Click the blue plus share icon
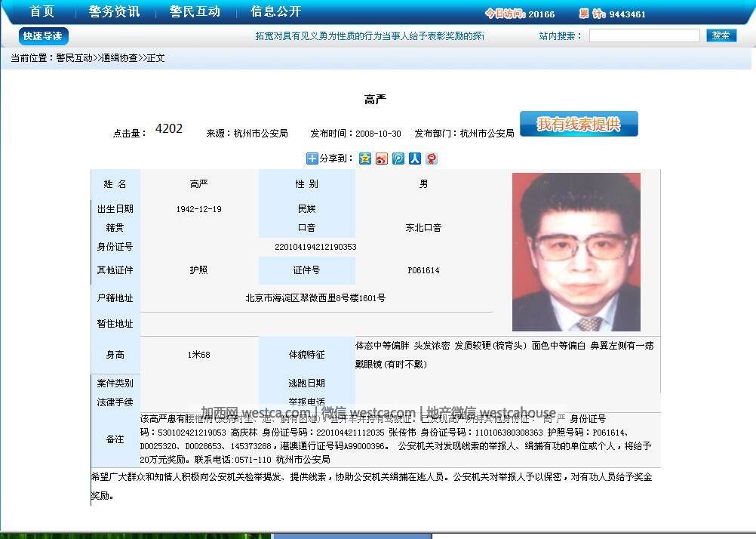Viewport: 756px width, 539px height. [312, 159]
